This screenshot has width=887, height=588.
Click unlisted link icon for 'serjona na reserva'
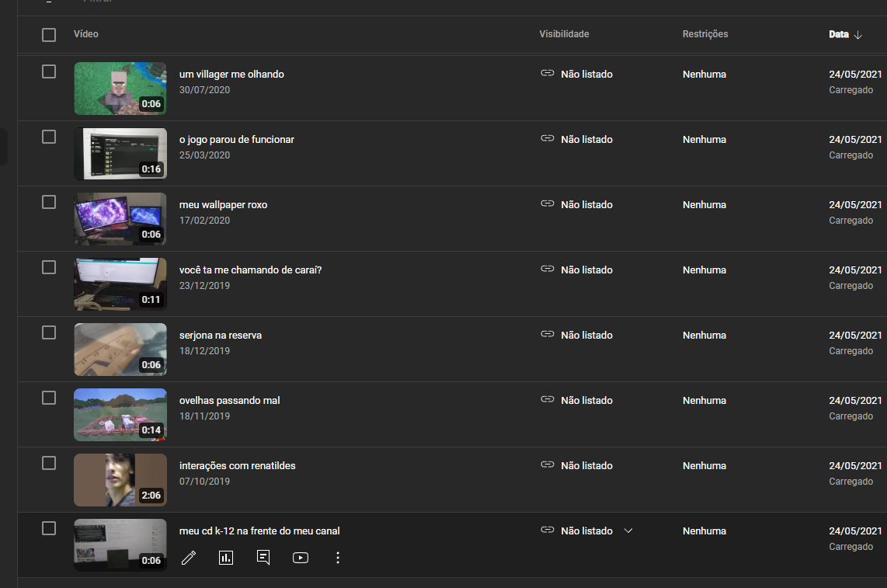[x=547, y=335]
